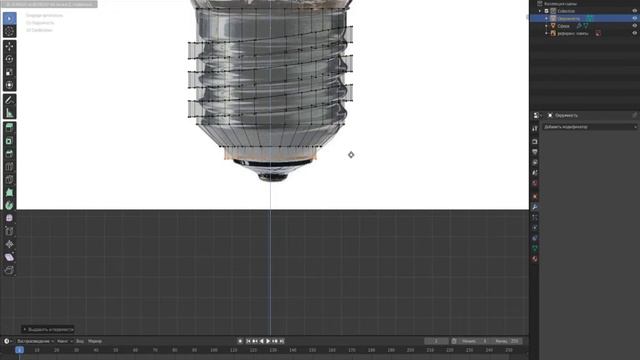The image size is (640, 360).
Task: Open the Object Data mesh tab
Action: pos(535,248)
